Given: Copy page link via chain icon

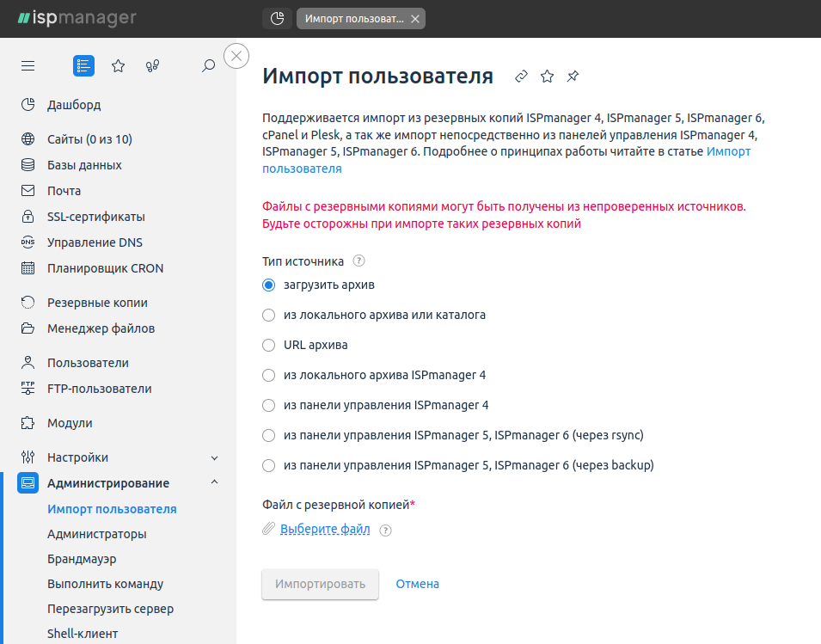Looking at the screenshot, I should (521, 77).
